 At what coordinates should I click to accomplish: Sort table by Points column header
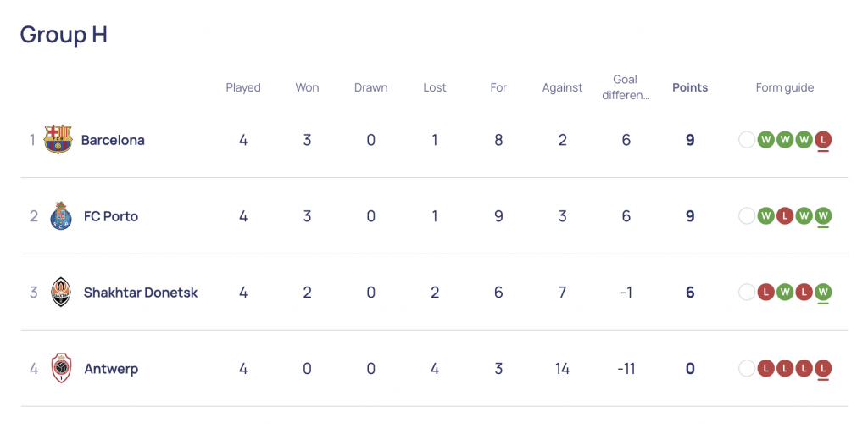point(690,87)
